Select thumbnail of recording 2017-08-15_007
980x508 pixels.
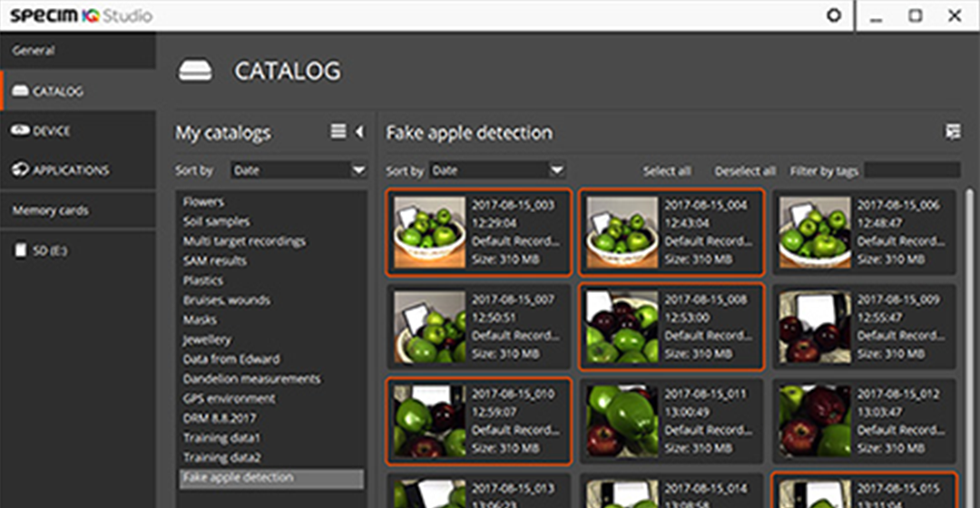(429, 327)
